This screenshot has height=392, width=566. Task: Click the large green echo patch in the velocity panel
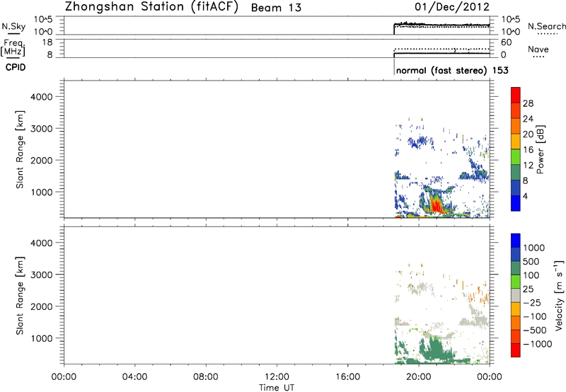[x=435, y=351]
